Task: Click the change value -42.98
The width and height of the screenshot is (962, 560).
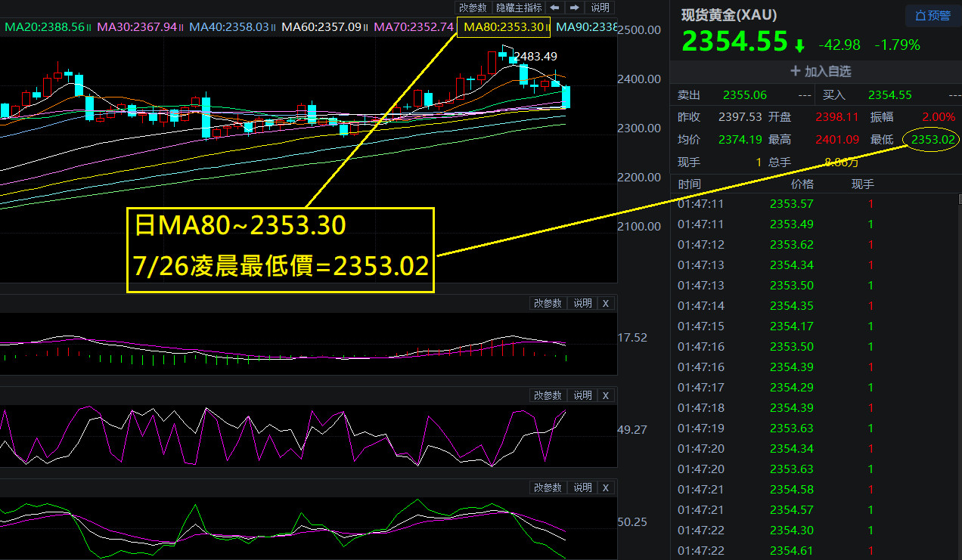Action: (839, 45)
